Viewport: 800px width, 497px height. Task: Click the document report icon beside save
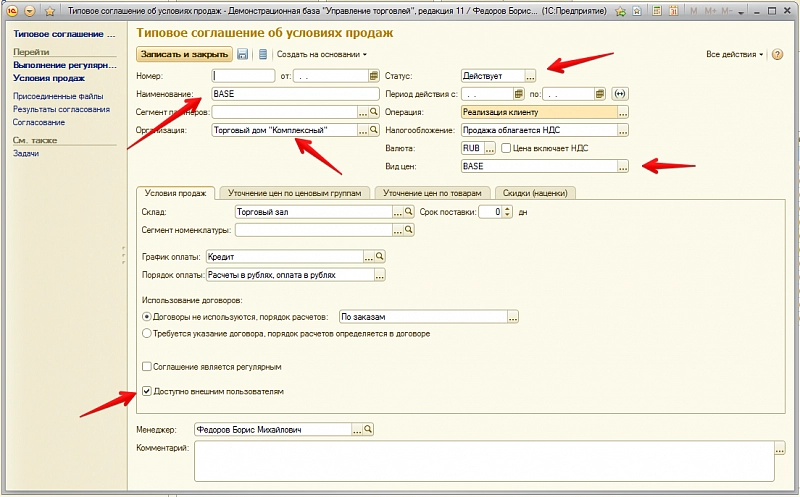(x=263, y=54)
